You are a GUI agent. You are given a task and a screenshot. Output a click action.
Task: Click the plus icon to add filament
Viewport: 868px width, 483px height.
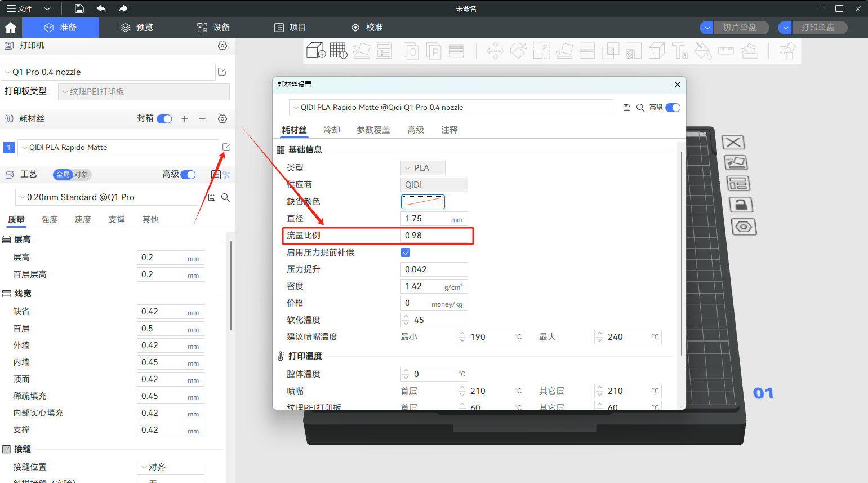point(185,119)
